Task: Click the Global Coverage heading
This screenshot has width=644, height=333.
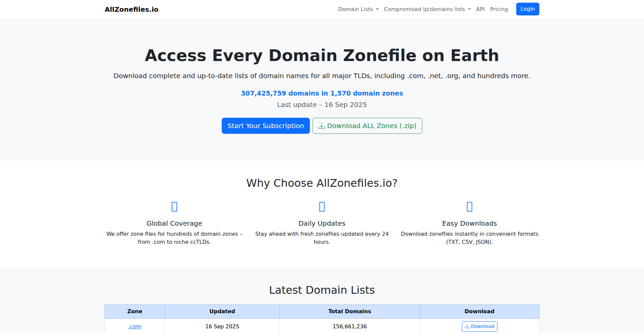Action: [x=174, y=223]
